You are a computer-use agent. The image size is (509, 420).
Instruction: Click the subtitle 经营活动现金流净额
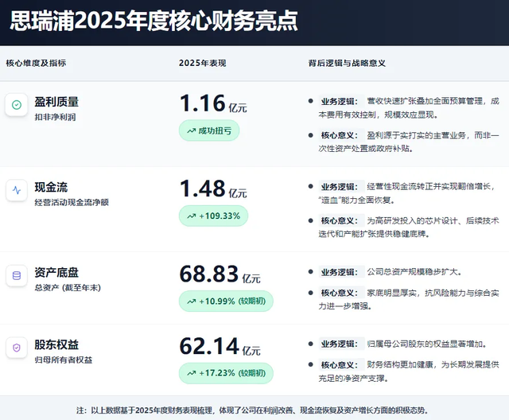[72, 202]
